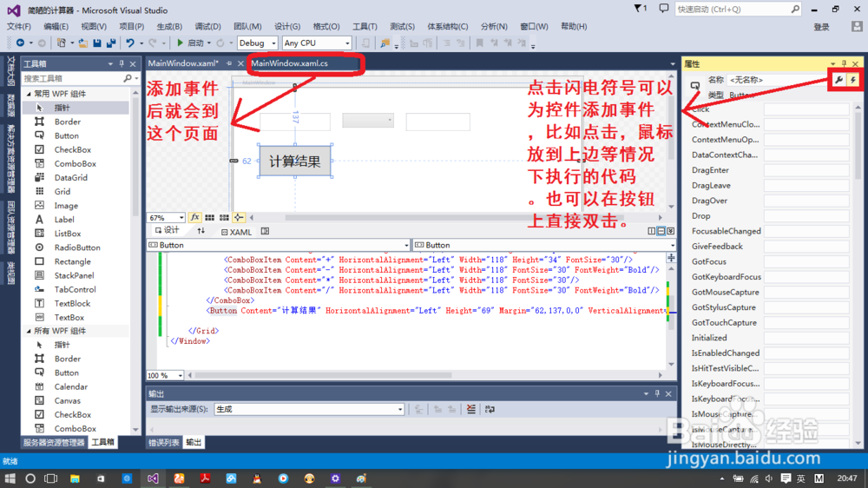Select the Button control in common WPF toolbox
This screenshot has width=868, height=488.
[x=66, y=135]
